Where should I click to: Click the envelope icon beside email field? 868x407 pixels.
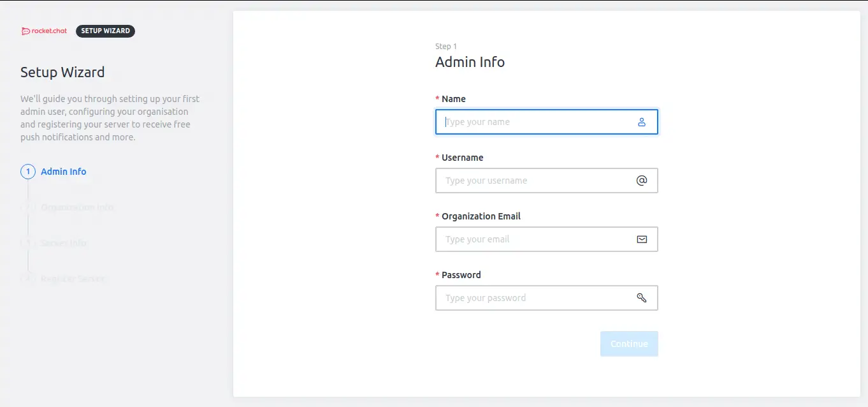point(640,239)
